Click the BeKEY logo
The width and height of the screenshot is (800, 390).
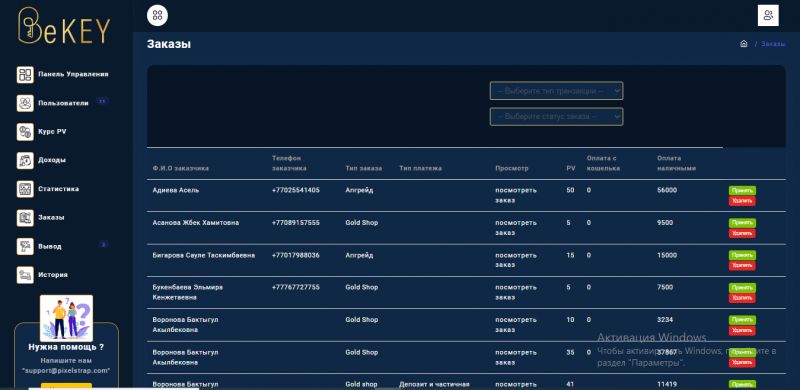point(64,26)
